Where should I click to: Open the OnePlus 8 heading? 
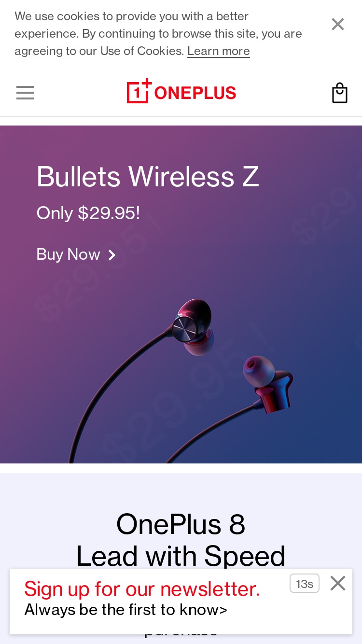181,524
